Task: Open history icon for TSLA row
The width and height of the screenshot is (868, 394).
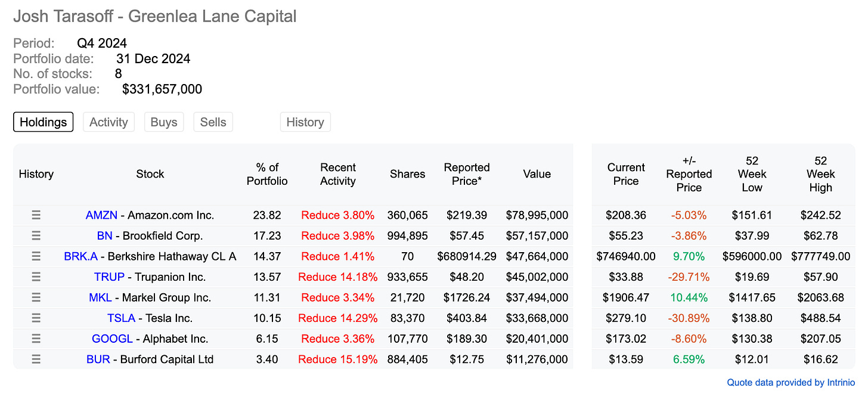Action: point(36,318)
